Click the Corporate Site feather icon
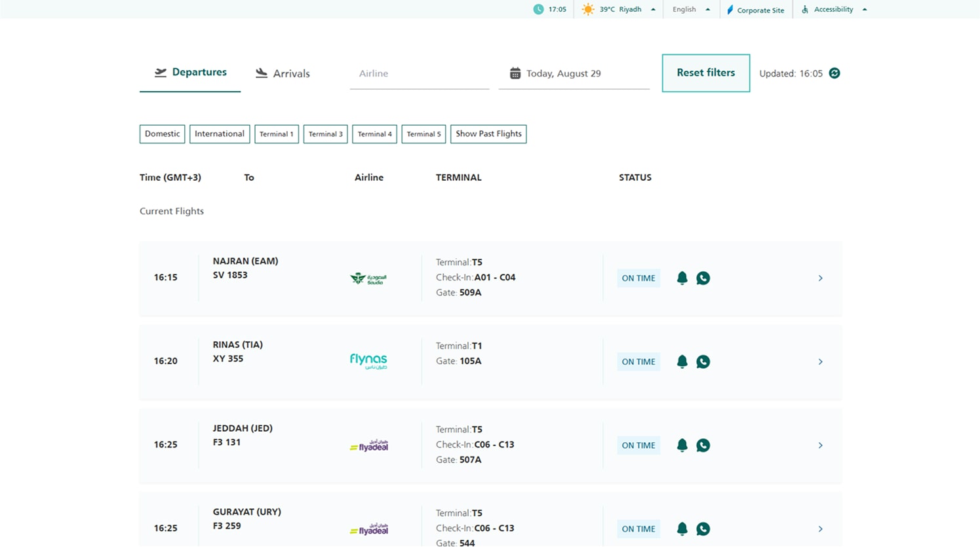This screenshot has height=547, width=980. click(x=730, y=10)
